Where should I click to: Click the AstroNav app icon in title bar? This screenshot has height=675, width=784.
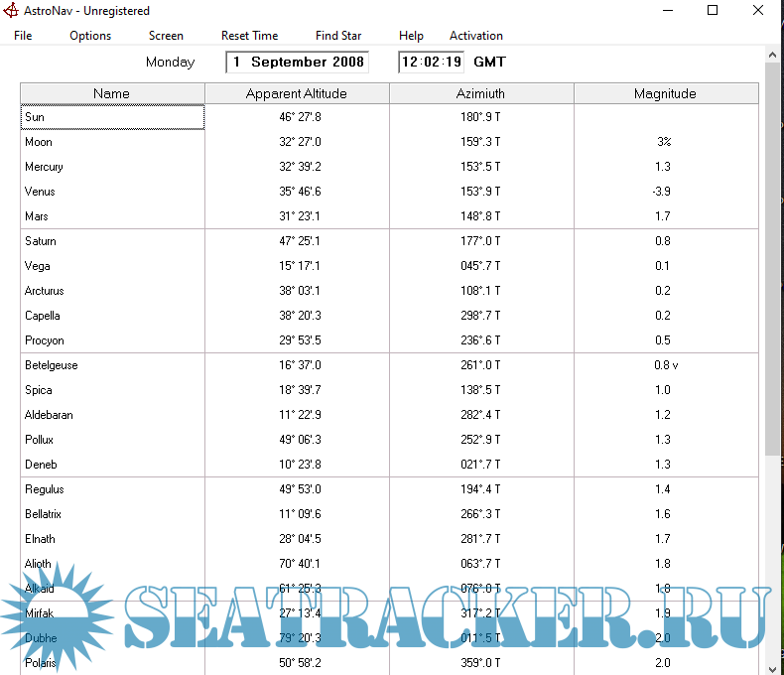12,11
